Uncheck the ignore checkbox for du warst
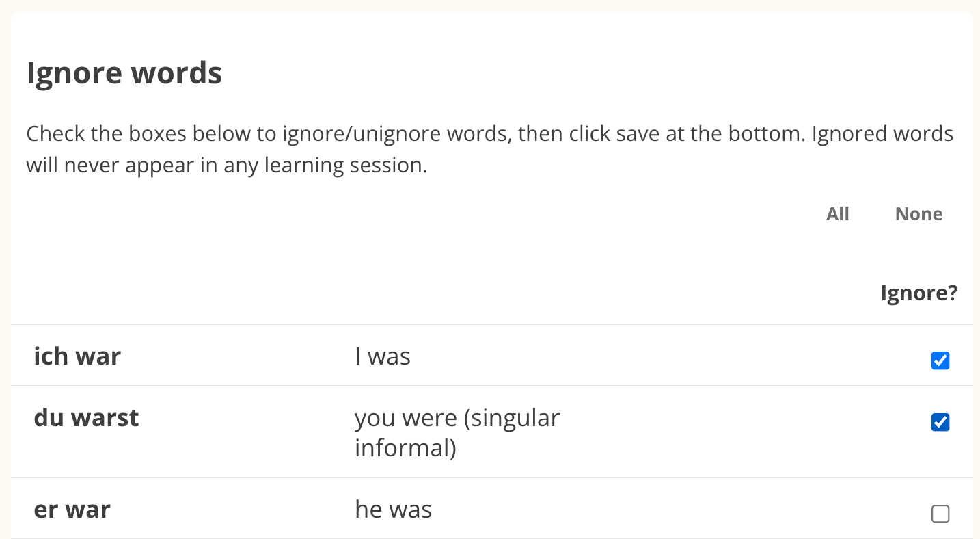The width and height of the screenshot is (980, 539). (x=940, y=423)
